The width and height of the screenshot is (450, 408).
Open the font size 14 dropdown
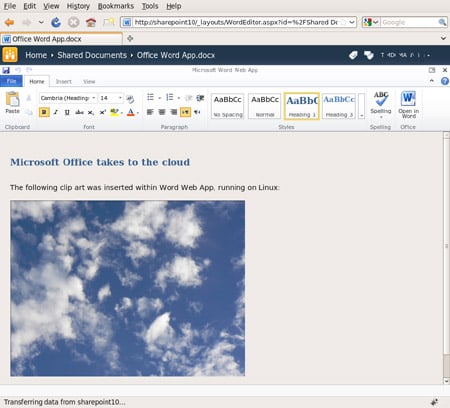[120, 98]
